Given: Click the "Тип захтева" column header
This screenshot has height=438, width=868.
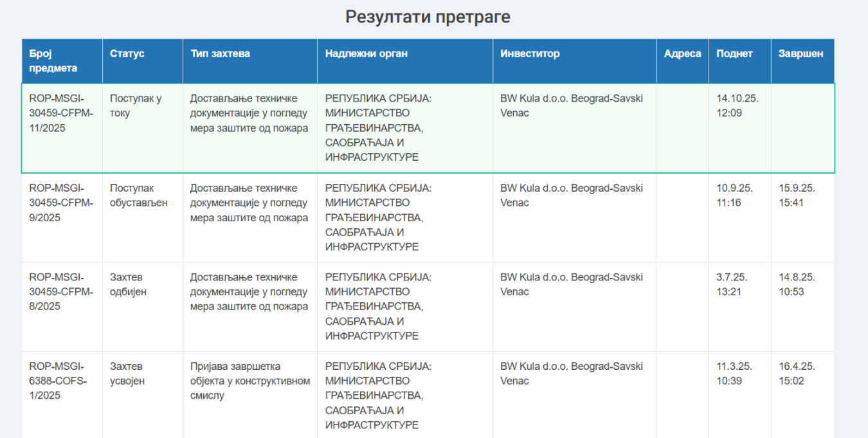Looking at the screenshot, I should (220, 53).
